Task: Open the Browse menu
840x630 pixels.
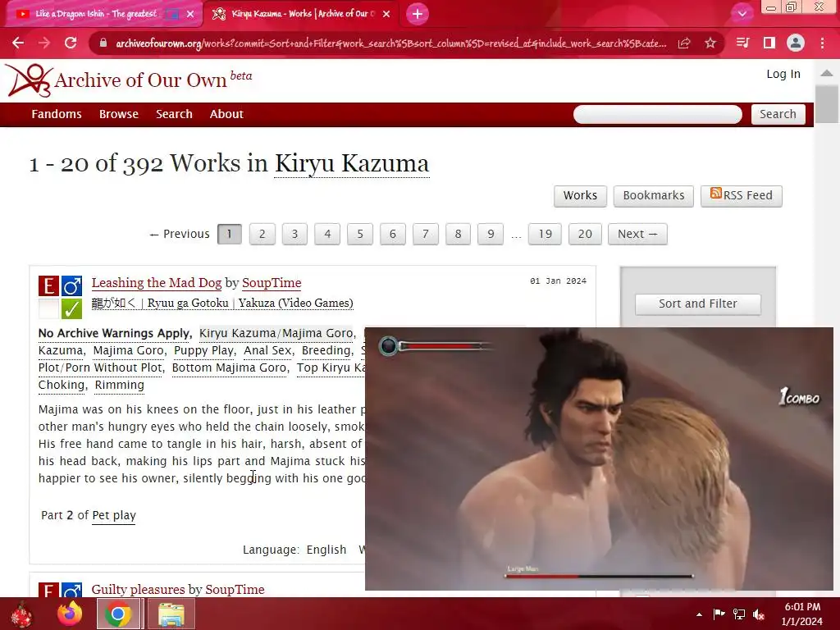Action: pos(118,114)
